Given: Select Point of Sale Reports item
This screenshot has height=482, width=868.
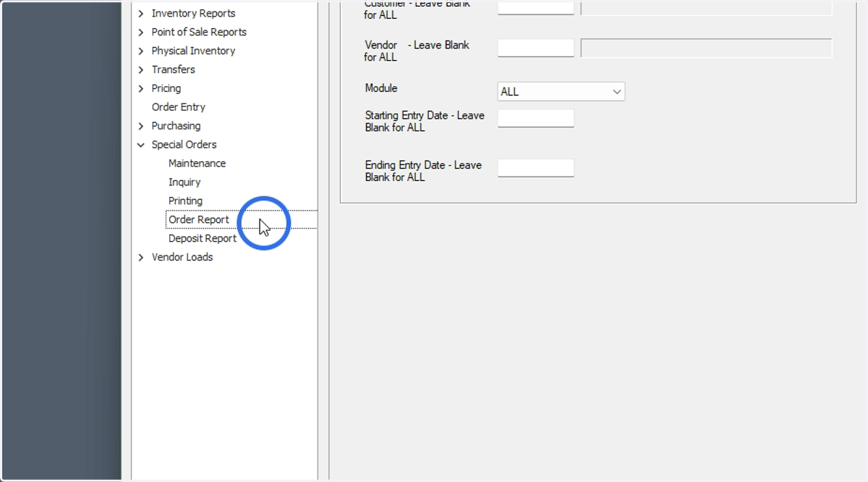Looking at the screenshot, I should (x=199, y=32).
